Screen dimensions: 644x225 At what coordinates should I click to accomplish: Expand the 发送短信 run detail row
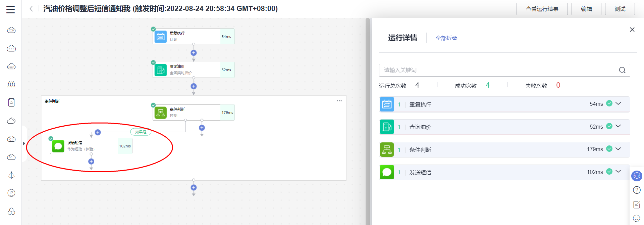(618, 172)
